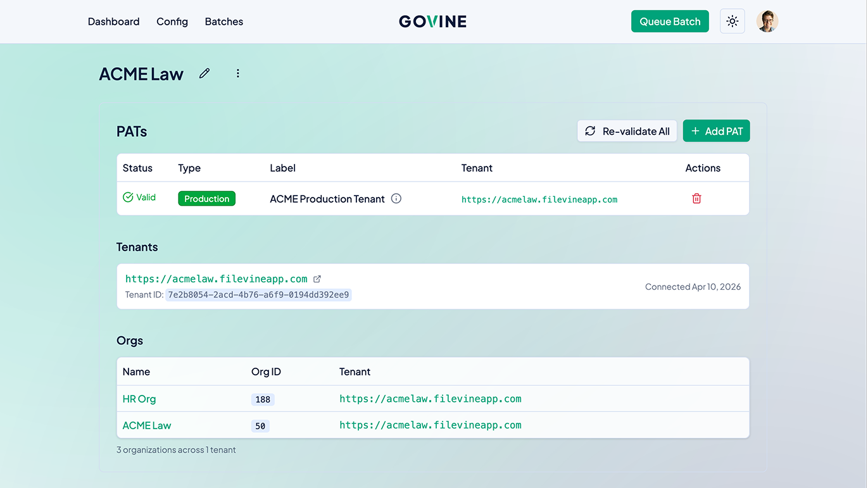Screen dimensions: 868x488
Task: Open the HR Org organization link
Action: [139, 399]
